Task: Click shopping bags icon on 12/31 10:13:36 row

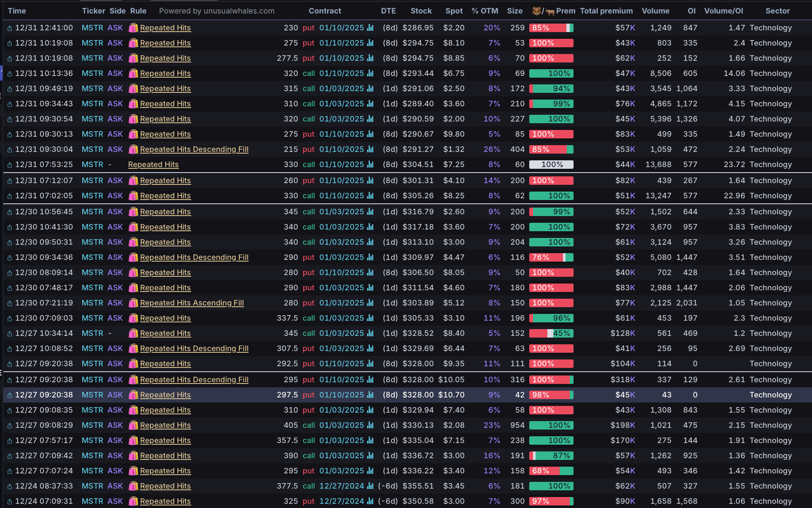Action: (133, 73)
